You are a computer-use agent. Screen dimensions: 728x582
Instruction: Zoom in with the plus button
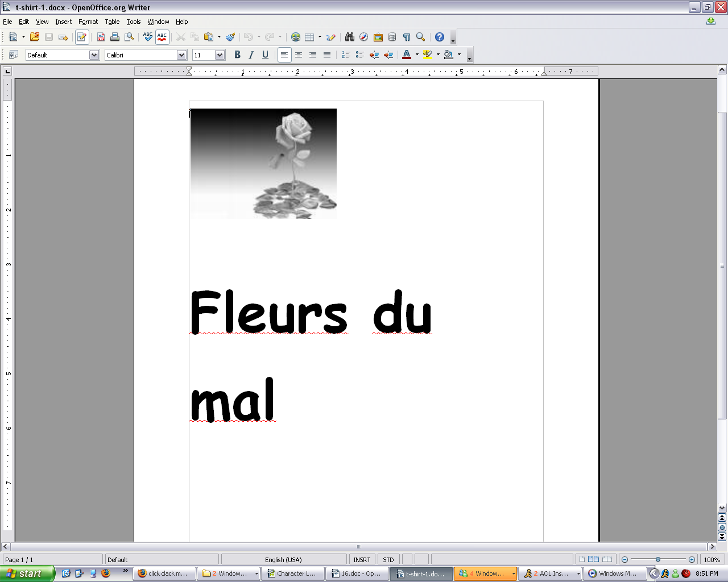(692, 560)
